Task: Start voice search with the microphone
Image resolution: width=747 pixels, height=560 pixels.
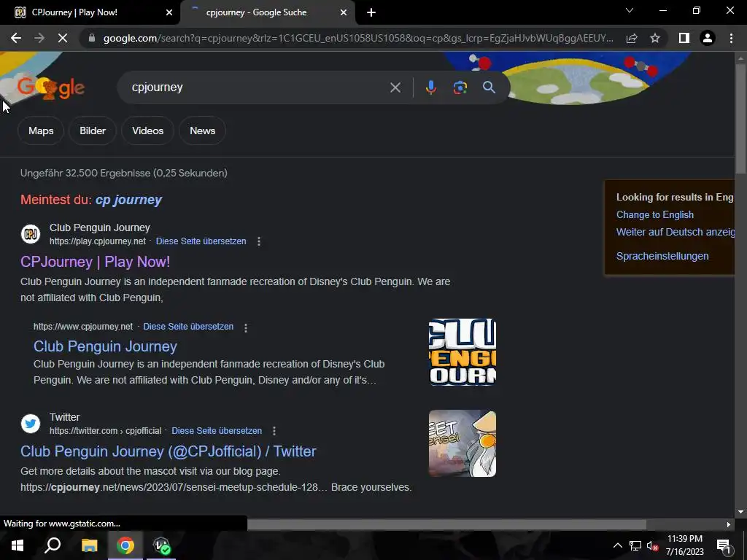Action: pyautogui.click(x=430, y=87)
